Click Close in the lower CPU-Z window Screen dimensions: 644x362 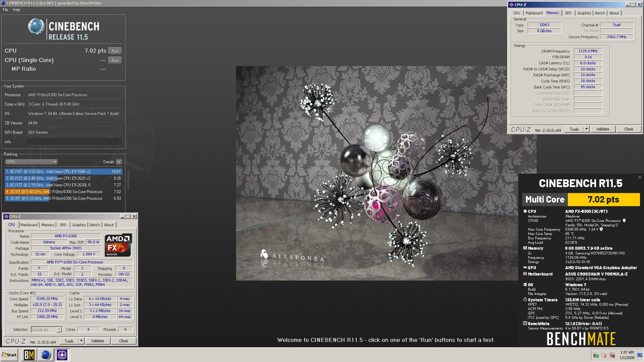(x=123, y=341)
